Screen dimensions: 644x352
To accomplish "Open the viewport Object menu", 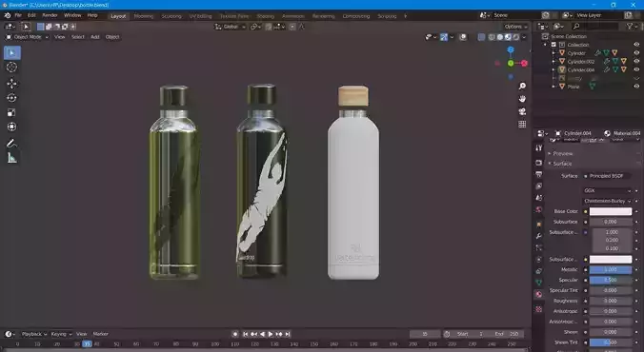I will point(112,37).
